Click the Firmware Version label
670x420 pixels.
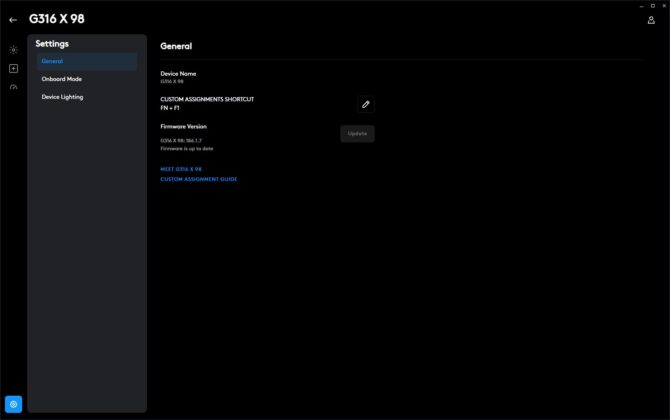[184, 126]
